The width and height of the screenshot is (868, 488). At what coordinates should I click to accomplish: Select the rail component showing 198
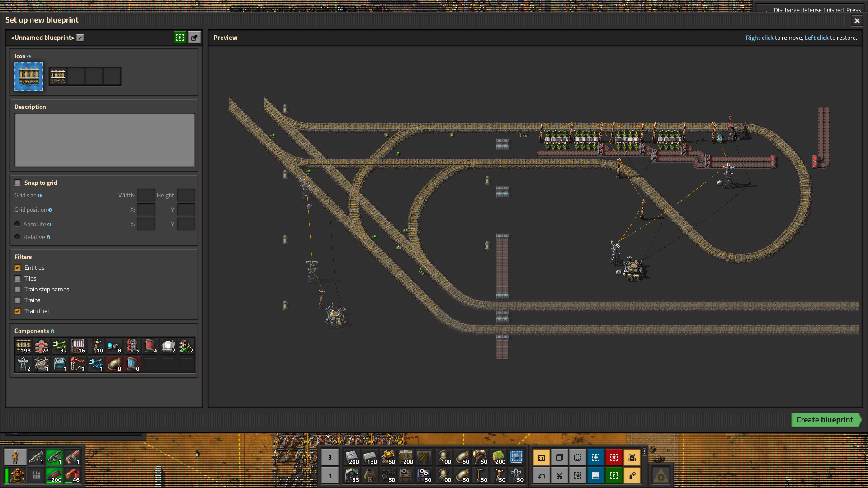(x=24, y=346)
